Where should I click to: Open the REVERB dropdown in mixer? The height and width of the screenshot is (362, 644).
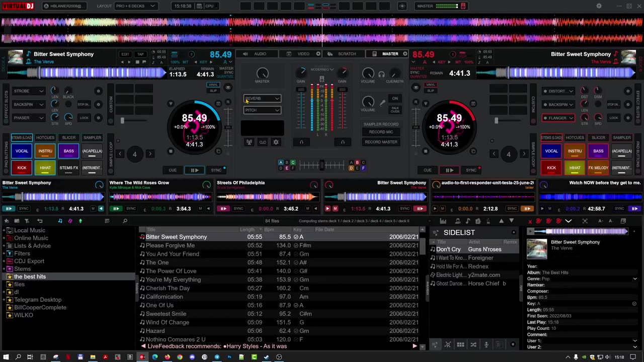click(262, 99)
